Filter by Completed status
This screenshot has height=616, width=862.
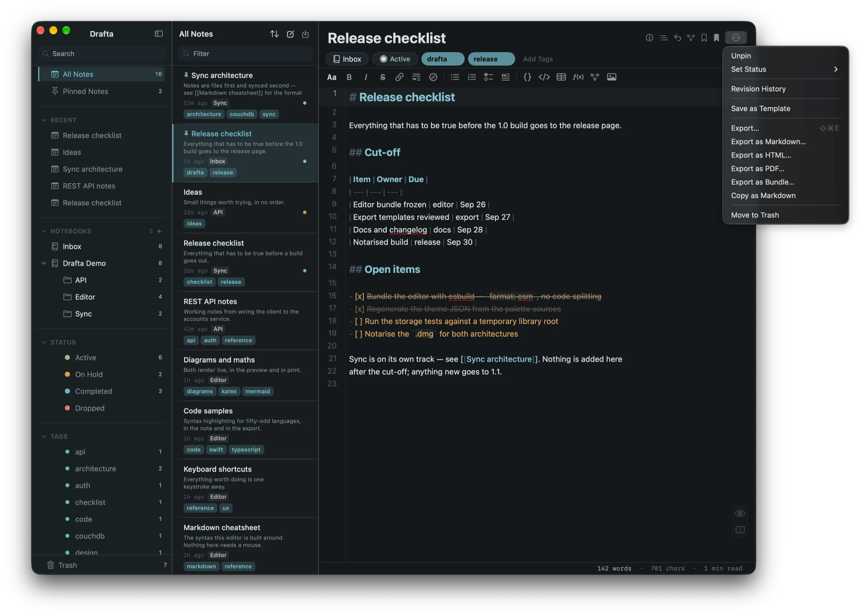[102, 391]
